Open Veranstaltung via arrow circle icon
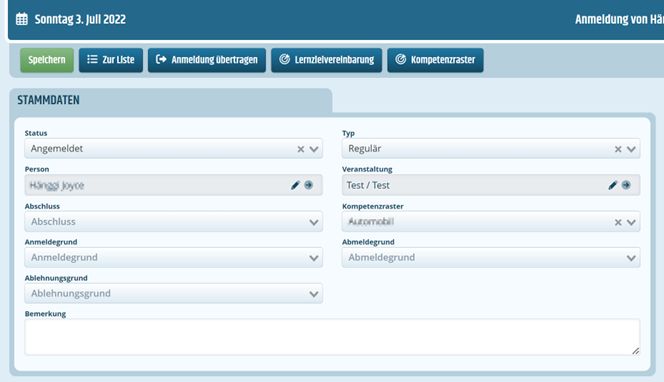The image size is (664, 382). pos(626,185)
